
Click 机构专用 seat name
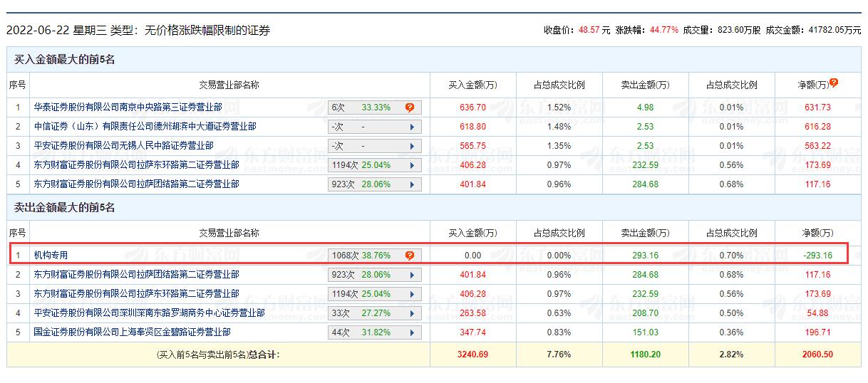[51, 255]
